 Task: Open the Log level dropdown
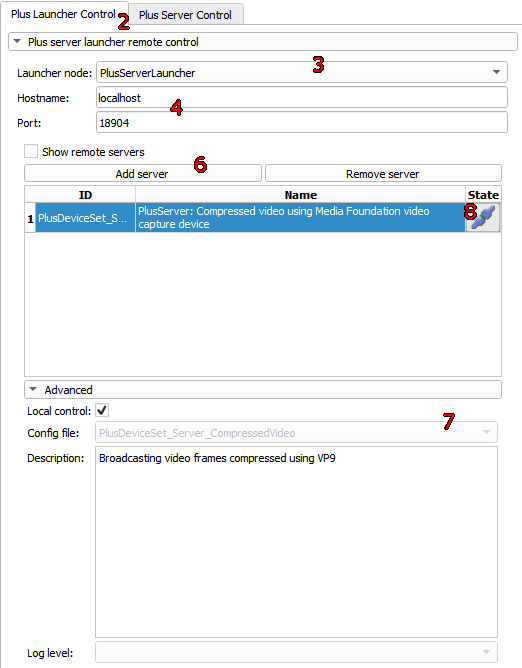(x=296, y=652)
